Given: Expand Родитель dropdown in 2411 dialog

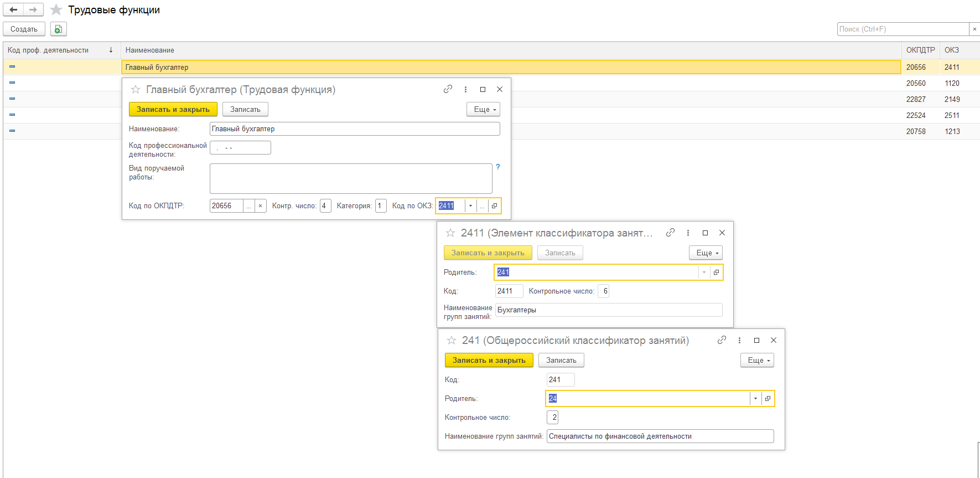Looking at the screenshot, I should coord(704,273).
